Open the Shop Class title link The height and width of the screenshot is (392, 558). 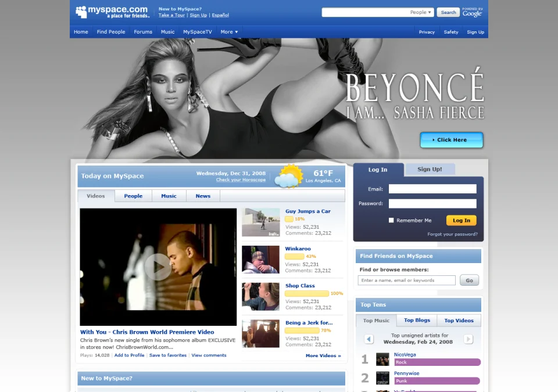coord(300,286)
